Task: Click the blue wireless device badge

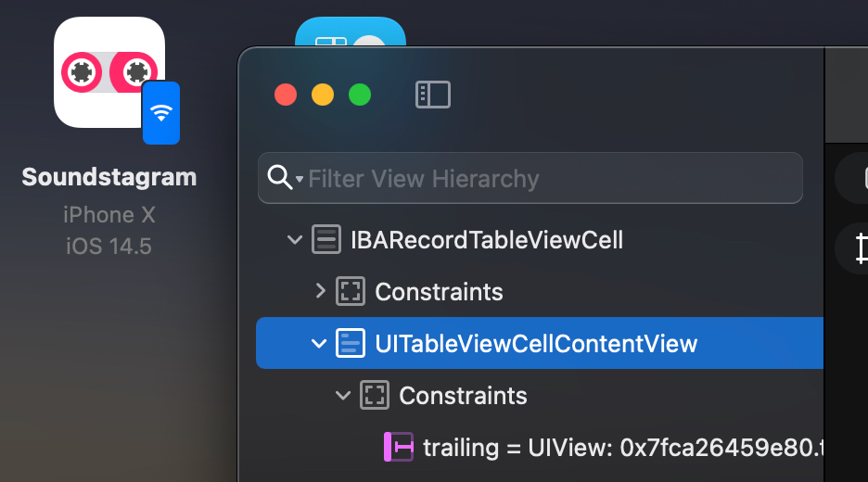Action: [x=161, y=113]
